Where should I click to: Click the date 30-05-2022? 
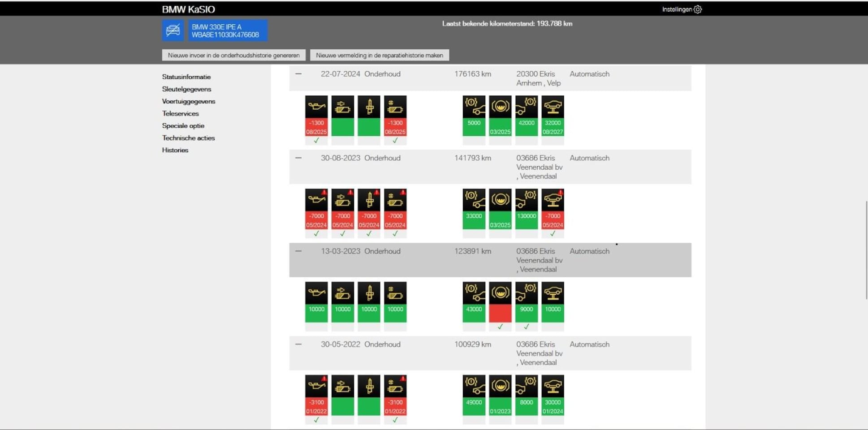point(341,344)
